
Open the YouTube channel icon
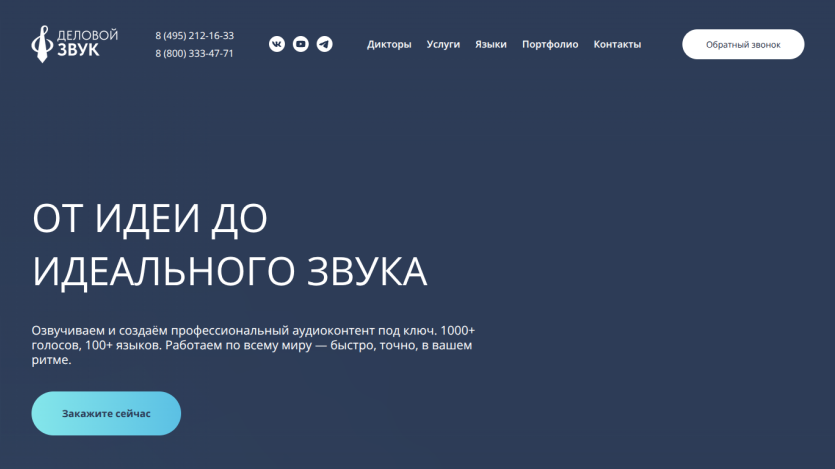point(301,44)
